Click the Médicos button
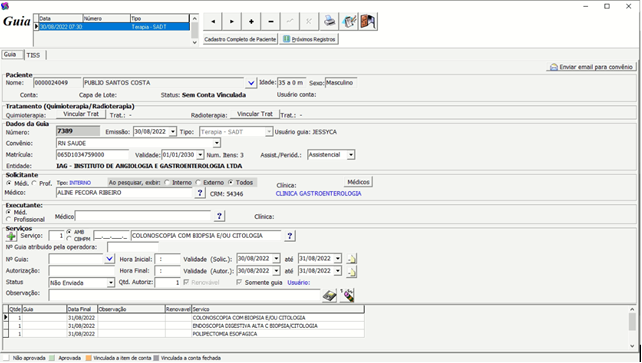Image resolution: width=642 pixels, height=363 pixels. pyautogui.click(x=358, y=182)
